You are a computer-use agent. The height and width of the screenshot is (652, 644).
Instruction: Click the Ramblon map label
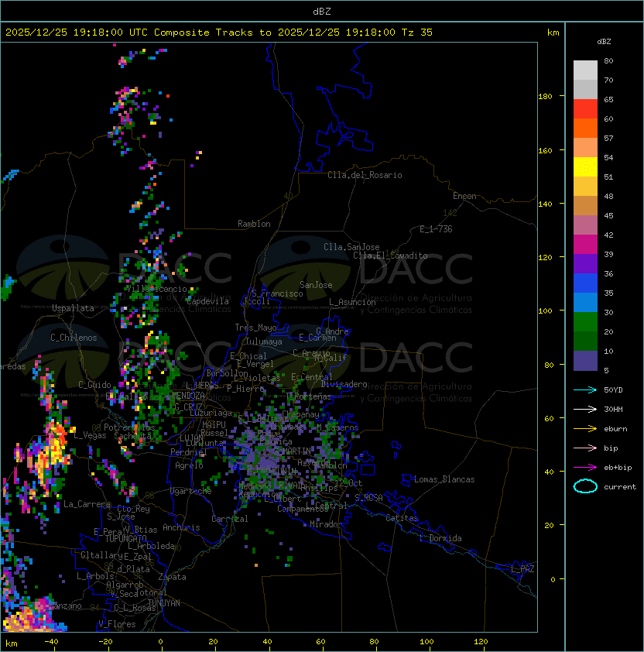[254, 224]
